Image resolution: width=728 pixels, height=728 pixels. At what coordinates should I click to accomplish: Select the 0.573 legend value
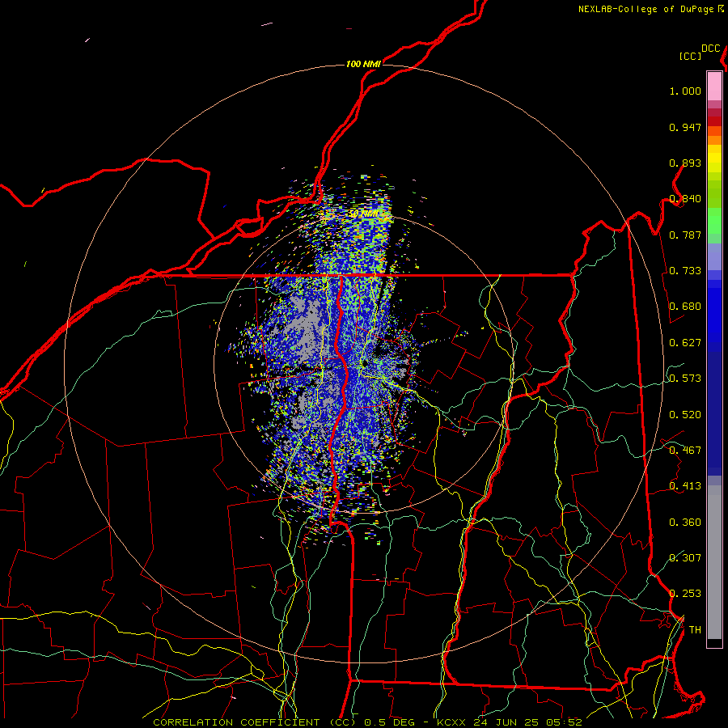[685, 379]
